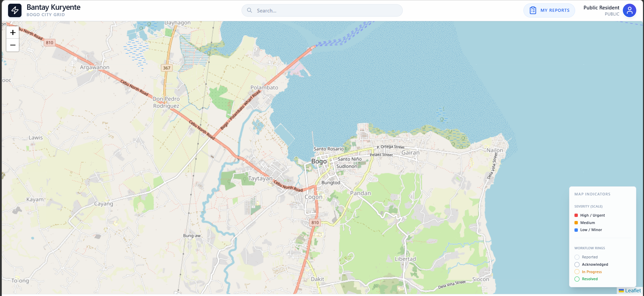The width and height of the screenshot is (644, 296).
Task: Click the In Progress workflow ring
Action: [577, 272]
